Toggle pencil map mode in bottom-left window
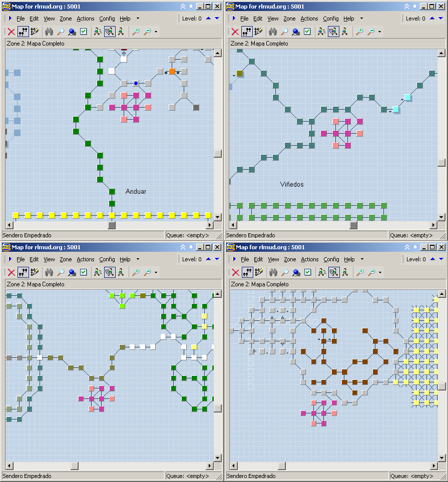This screenshot has width=448, height=482. click(35, 272)
